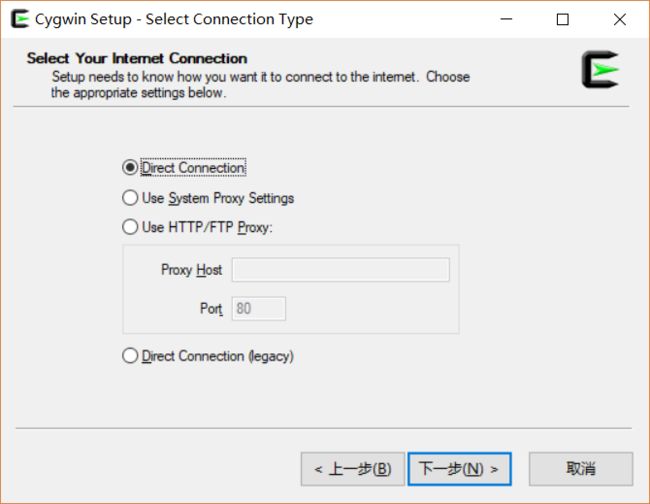This screenshot has width=650, height=504.
Task: Click the Proxy Host text field
Action: pos(340,270)
